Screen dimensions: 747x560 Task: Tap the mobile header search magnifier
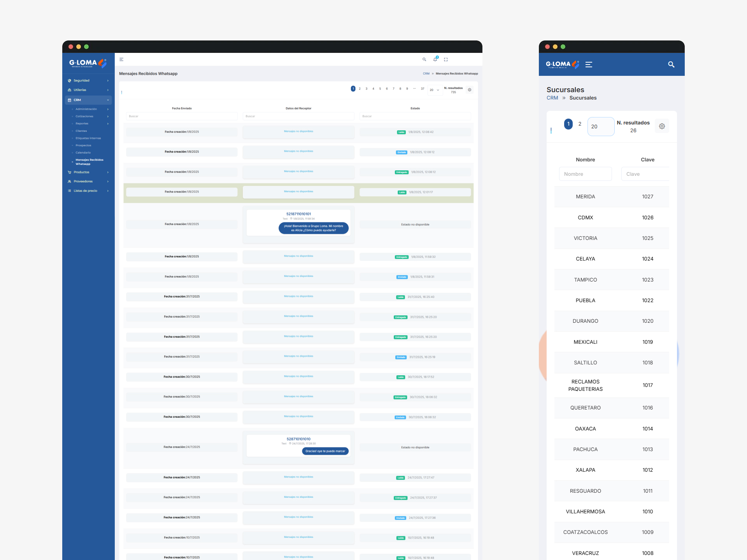[671, 65]
